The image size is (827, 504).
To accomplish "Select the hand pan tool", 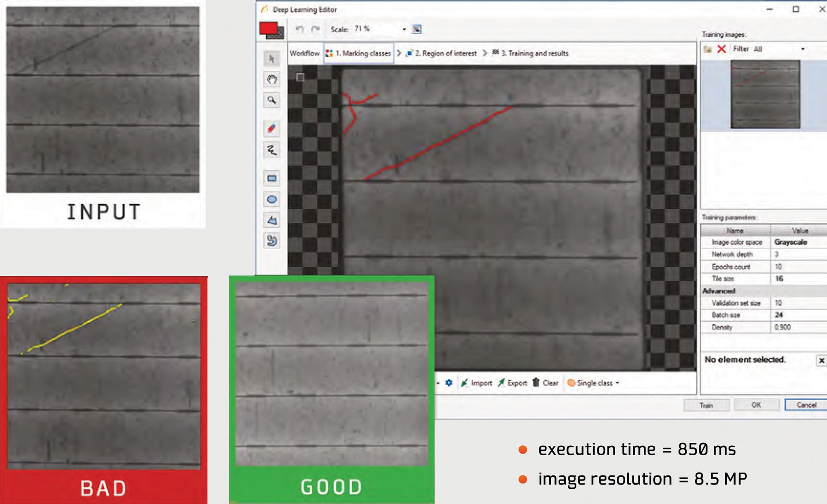I will coord(272,79).
